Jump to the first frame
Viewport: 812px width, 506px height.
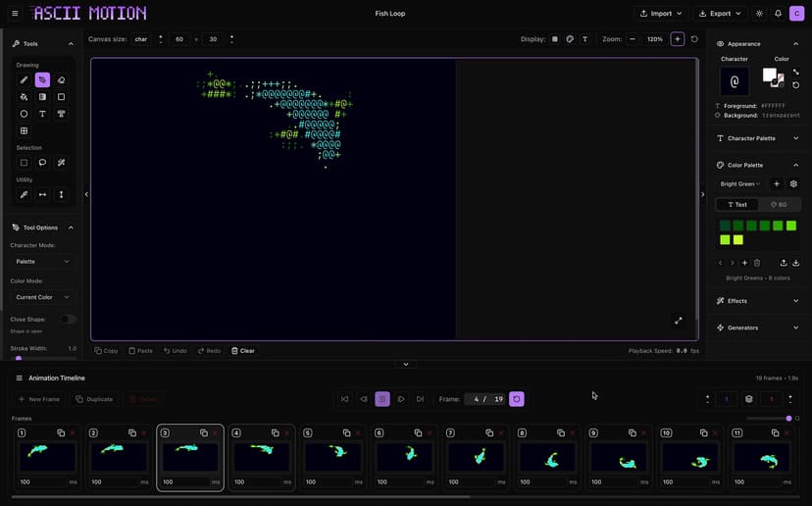tap(345, 399)
